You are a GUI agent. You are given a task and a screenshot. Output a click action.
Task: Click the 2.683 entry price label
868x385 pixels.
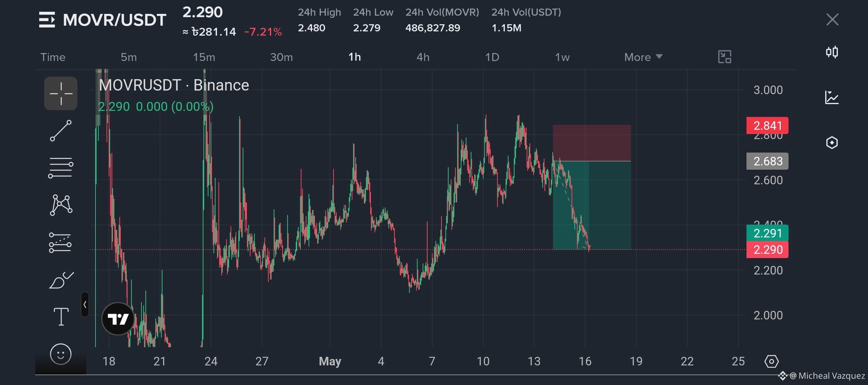tap(767, 161)
